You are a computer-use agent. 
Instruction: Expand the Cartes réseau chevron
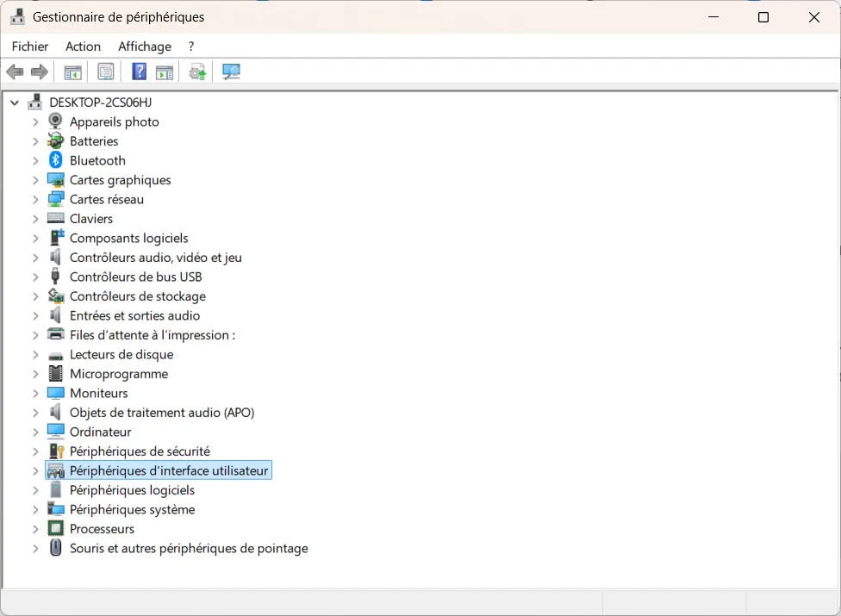click(35, 199)
